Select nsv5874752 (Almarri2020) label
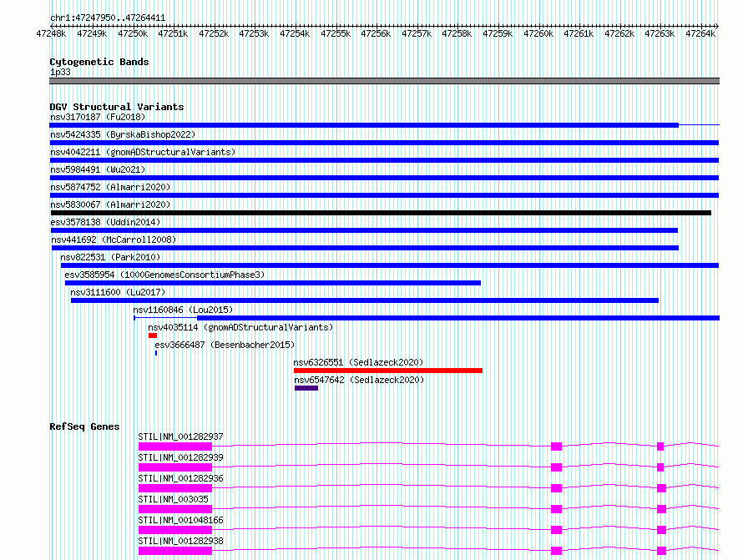743x560 pixels. 110,187
